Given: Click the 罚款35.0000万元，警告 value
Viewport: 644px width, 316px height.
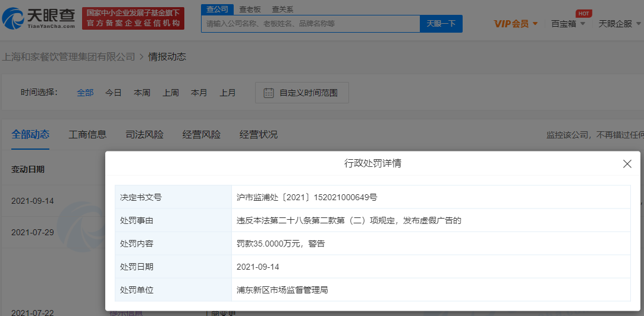Looking at the screenshot, I should click(281, 244).
